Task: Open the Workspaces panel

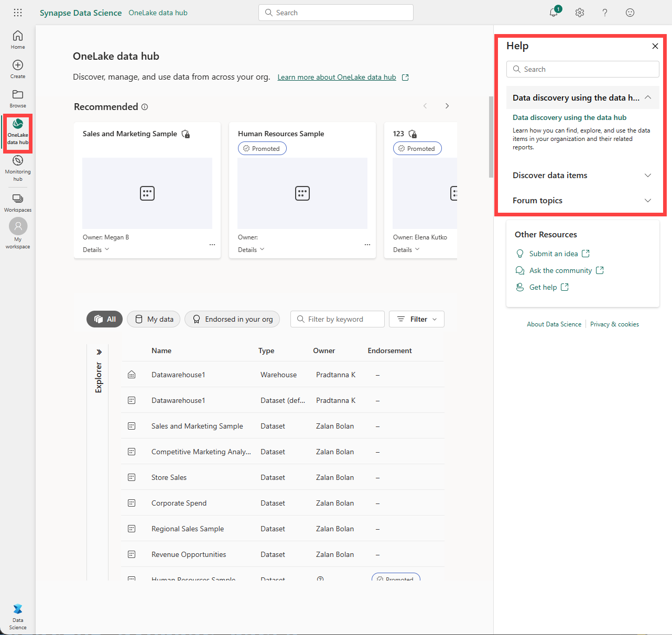Action: pos(17,202)
